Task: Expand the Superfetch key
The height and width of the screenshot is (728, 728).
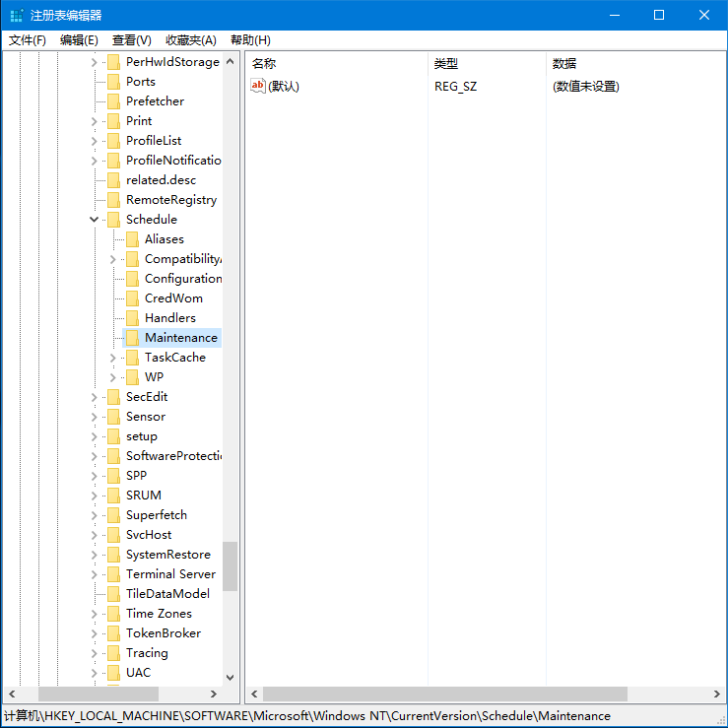Action: [x=94, y=515]
